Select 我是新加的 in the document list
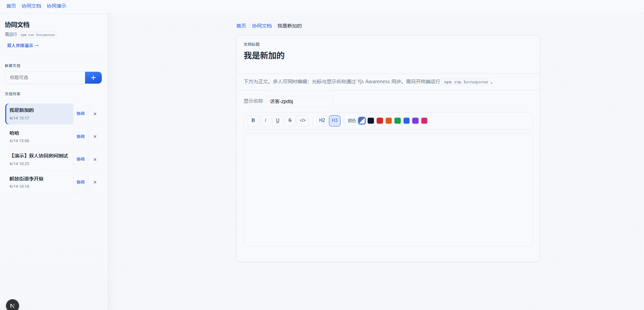 [x=39, y=114]
